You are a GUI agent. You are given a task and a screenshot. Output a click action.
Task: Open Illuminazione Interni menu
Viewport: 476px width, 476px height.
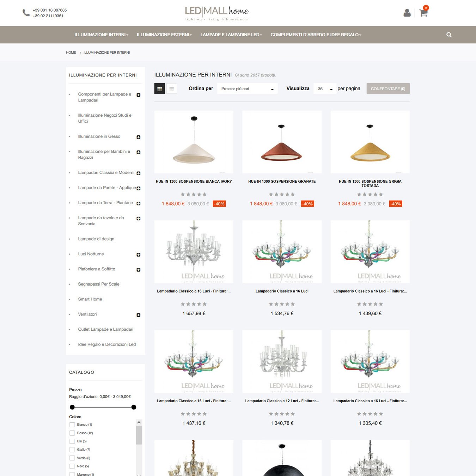(101, 35)
